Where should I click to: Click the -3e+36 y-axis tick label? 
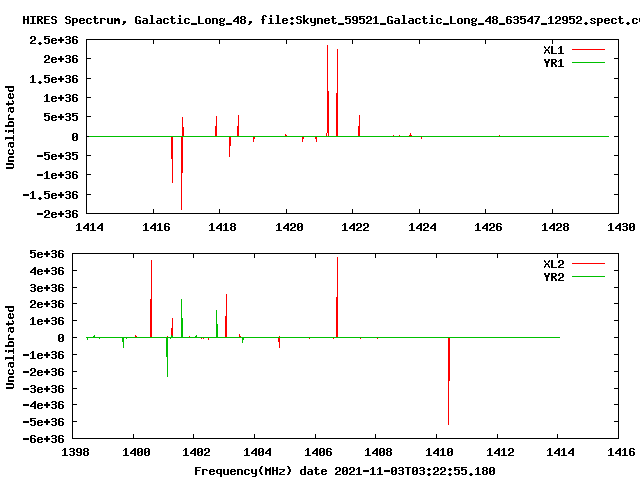(43, 389)
